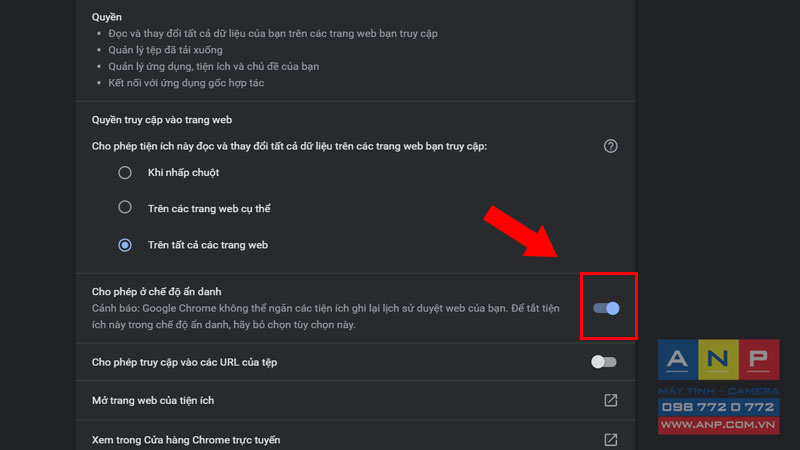Enable the truy cập vào các URL của tệp toggle
This screenshot has height=450, width=800.
tap(604, 362)
